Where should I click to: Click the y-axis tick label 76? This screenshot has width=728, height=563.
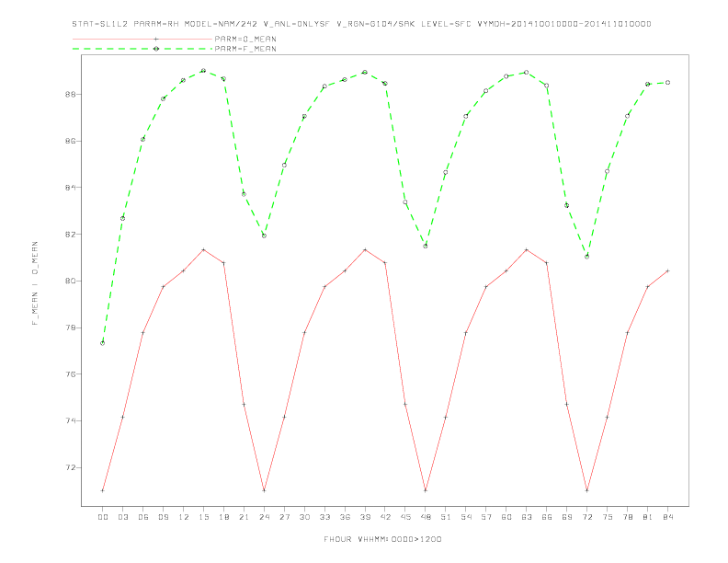click(x=70, y=373)
